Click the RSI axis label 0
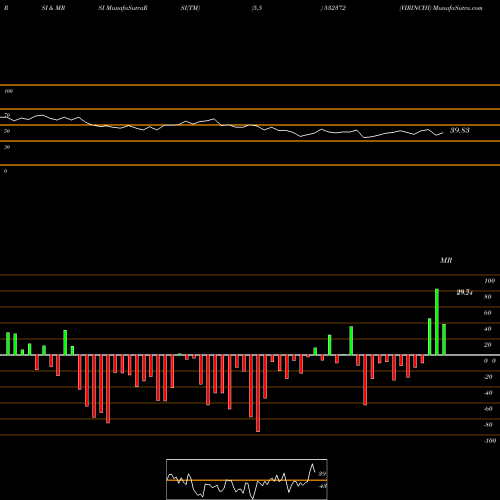This screenshot has width=500, height=500. pos(5,171)
